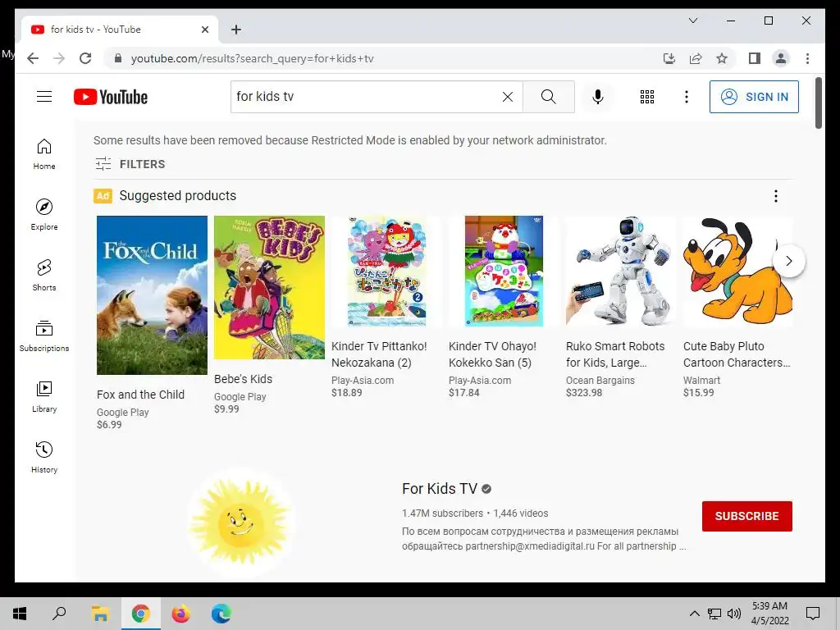This screenshot has height=630, width=840.
Task: Click the YouTube logo
Action: pyautogui.click(x=111, y=97)
